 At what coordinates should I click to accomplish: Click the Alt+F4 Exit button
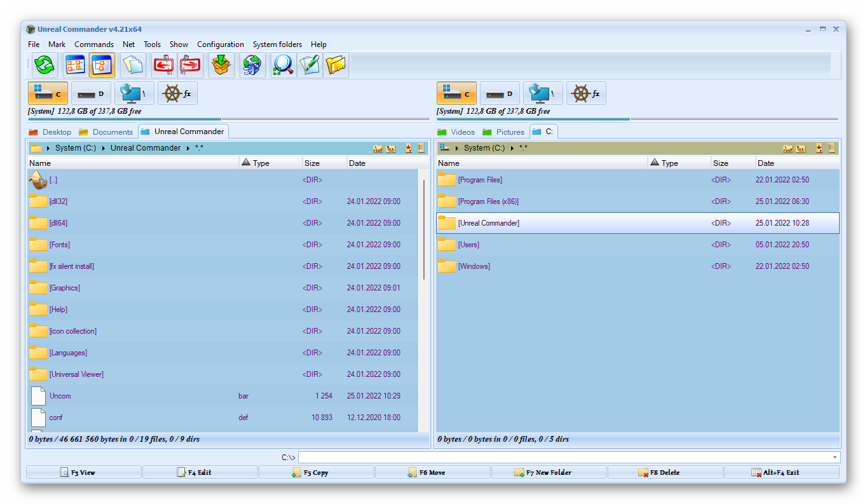coord(781,472)
